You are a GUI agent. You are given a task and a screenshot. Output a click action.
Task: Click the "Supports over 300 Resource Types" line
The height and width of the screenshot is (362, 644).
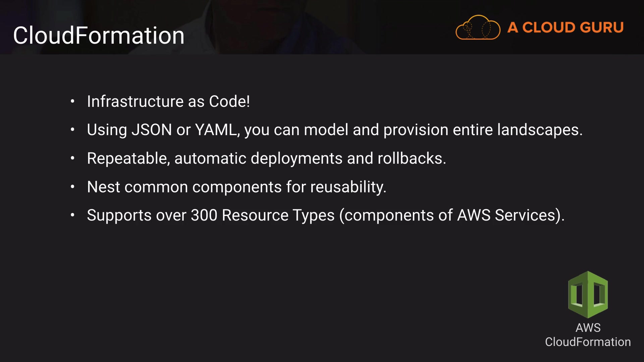point(325,215)
